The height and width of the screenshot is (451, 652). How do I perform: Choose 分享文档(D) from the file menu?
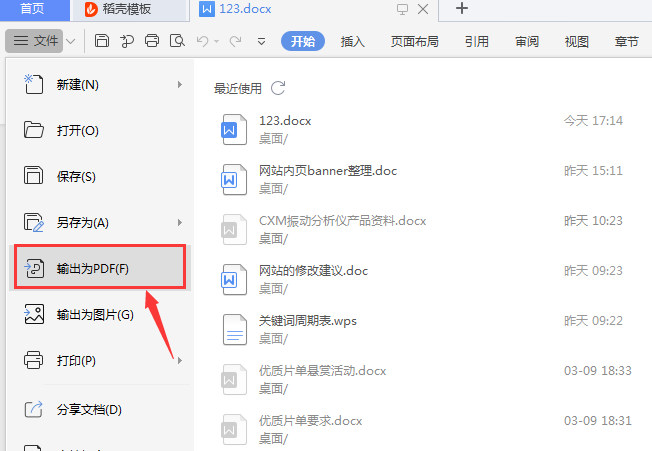tap(100, 409)
